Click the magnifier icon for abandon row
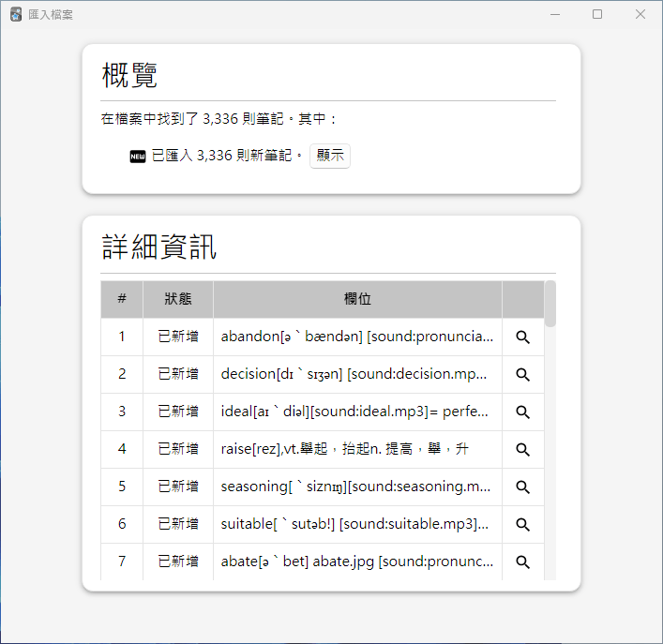 (x=523, y=337)
